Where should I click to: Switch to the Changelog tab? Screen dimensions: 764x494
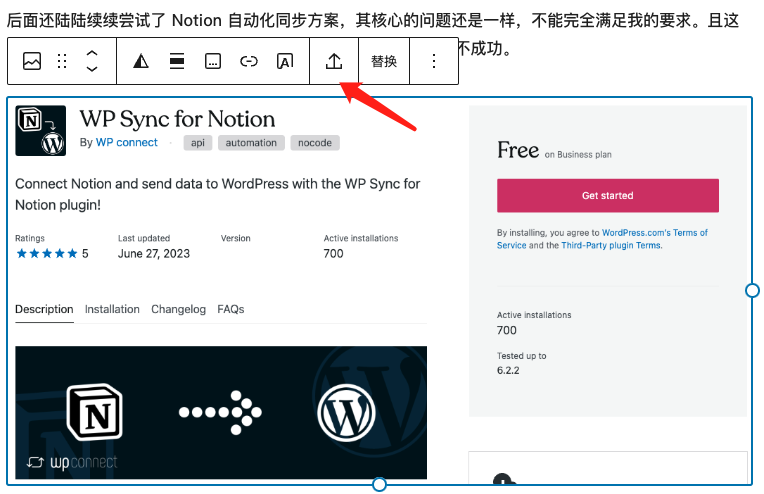[178, 309]
